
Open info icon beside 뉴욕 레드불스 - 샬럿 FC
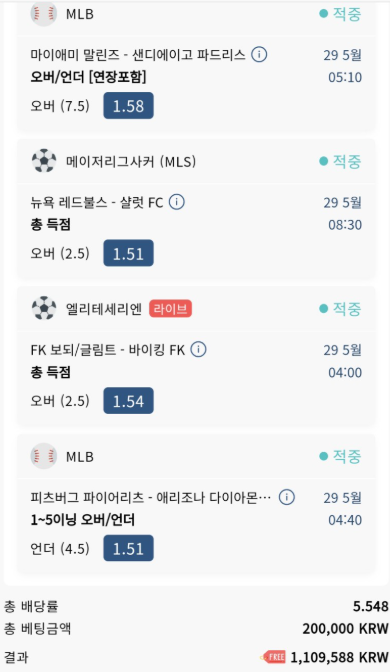click(x=177, y=202)
